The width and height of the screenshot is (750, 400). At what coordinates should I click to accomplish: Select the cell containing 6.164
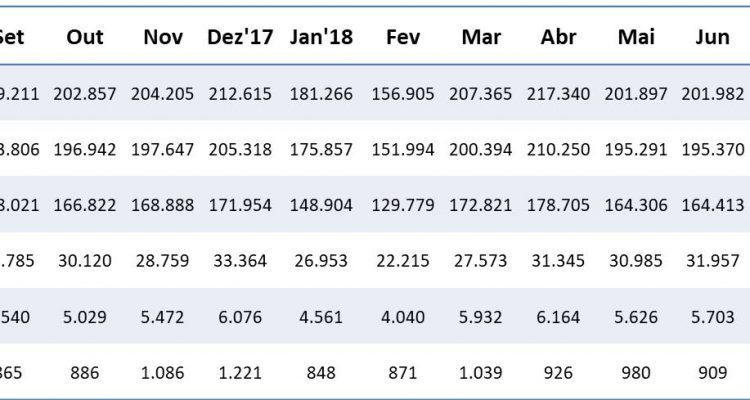click(558, 317)
